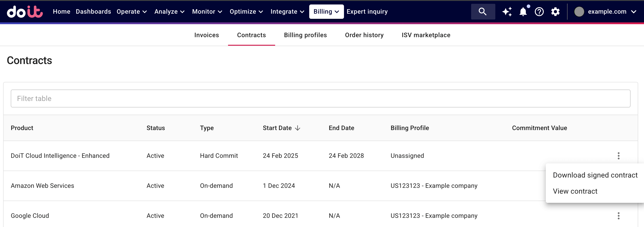Choose Download signed contract from the menu
The image size is (644, 227).
[595, 175]
